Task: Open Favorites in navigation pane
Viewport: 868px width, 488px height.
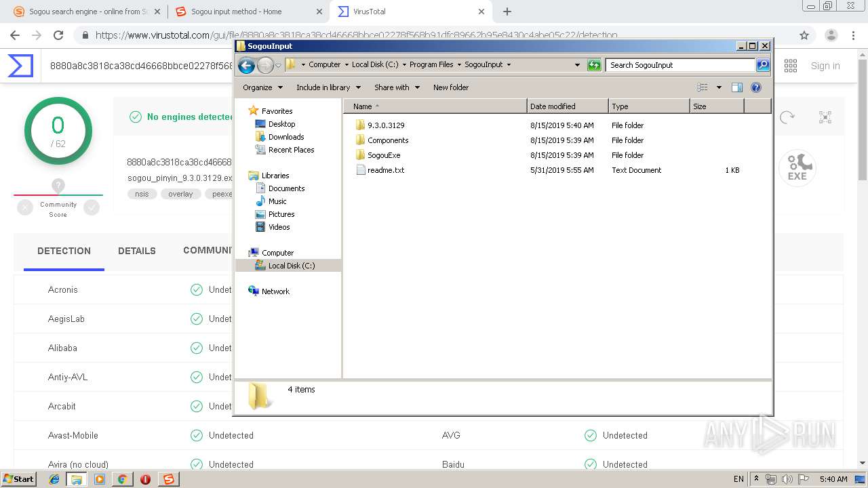Action: coord(277,111)
